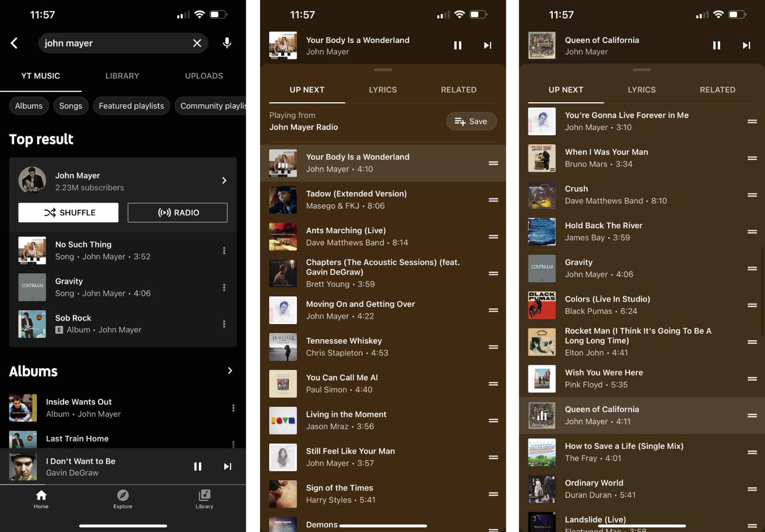Image resolution: width=765 pixels, height=532 pixels.
Task: Expand the Albums section arrow
Action: (x=230, y=371)
